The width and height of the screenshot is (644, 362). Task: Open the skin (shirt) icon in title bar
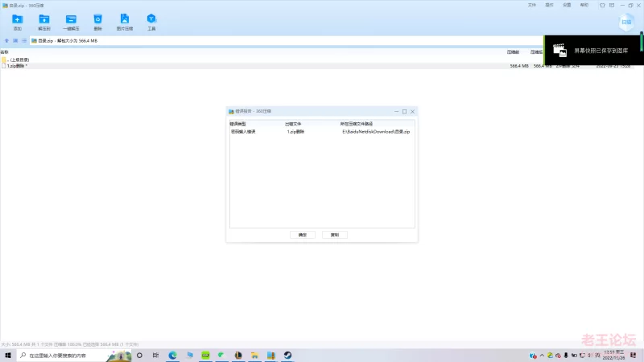(602, 6)
